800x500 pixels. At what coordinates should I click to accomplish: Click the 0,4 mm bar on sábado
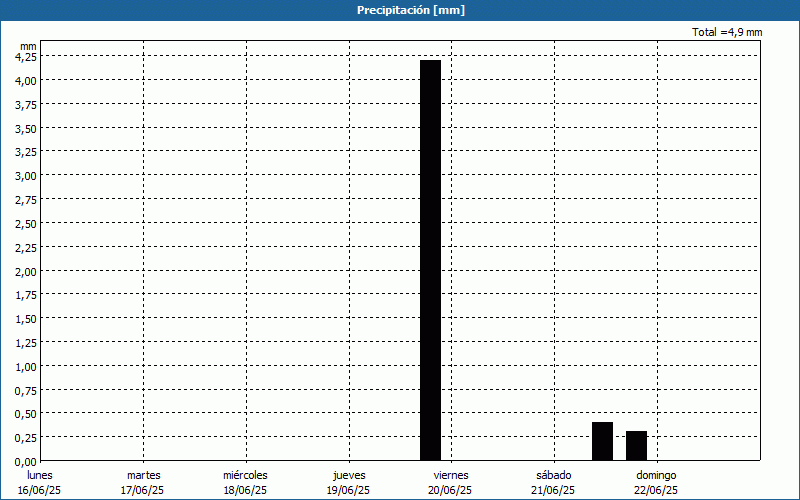tap(602, 441)
